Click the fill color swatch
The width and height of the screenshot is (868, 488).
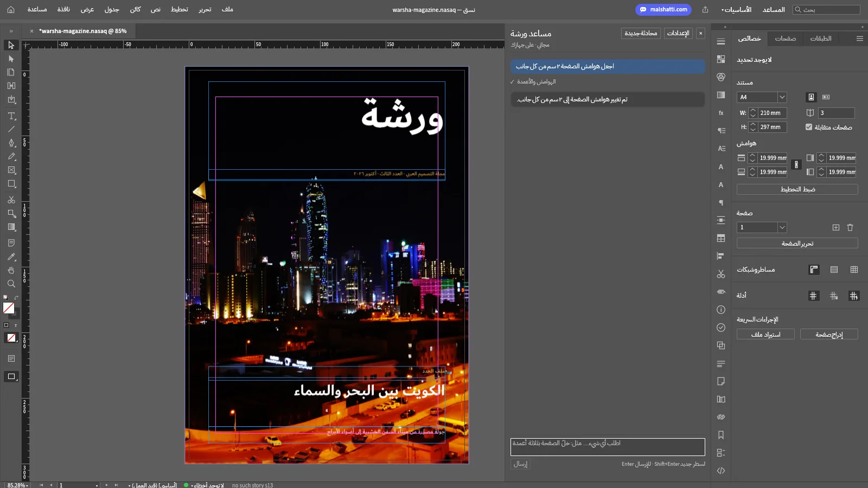9,308
